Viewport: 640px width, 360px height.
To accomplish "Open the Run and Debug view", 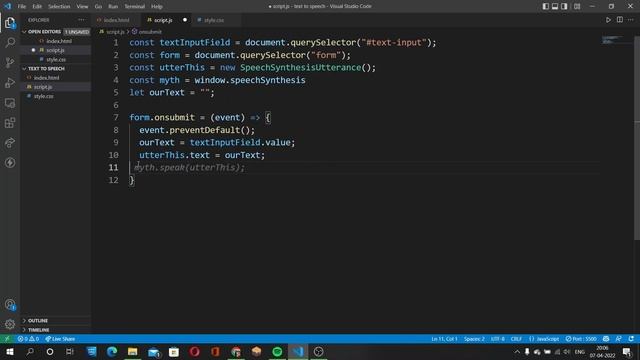I will (x=10, y=82).
